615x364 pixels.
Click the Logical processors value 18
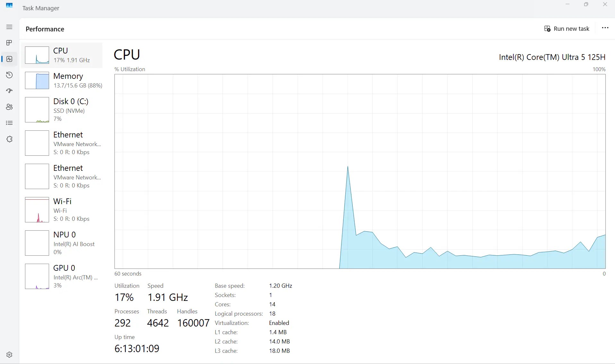272,314
